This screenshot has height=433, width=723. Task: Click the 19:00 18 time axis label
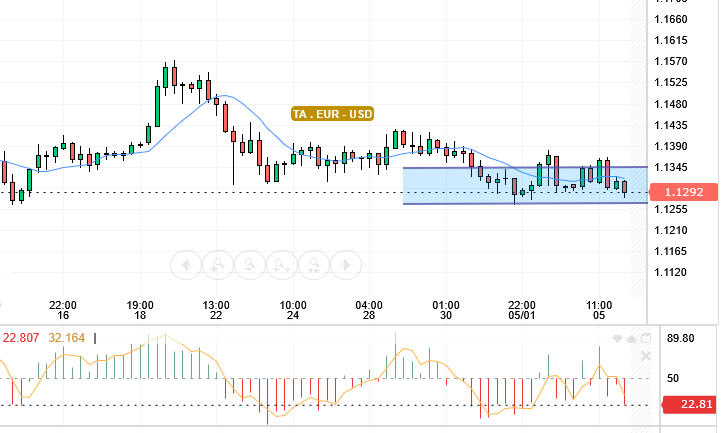[140, 310]
